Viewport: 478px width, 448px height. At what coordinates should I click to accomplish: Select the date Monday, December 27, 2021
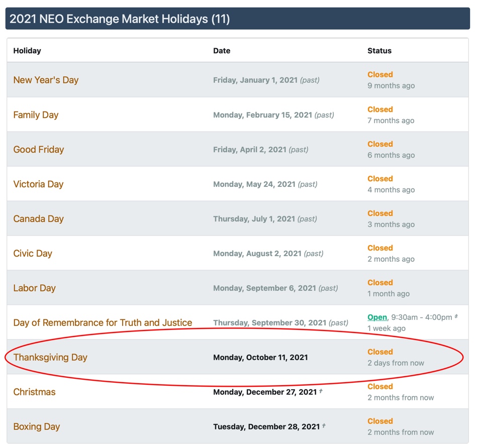point(265,392)
